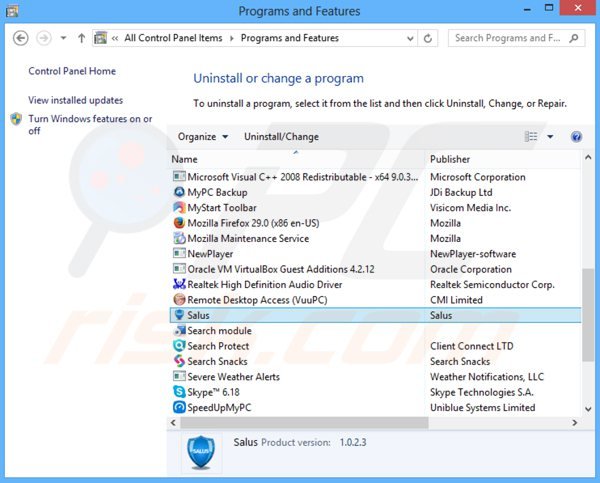Click the vertical scroll up arrow

(x=588, y=157)
